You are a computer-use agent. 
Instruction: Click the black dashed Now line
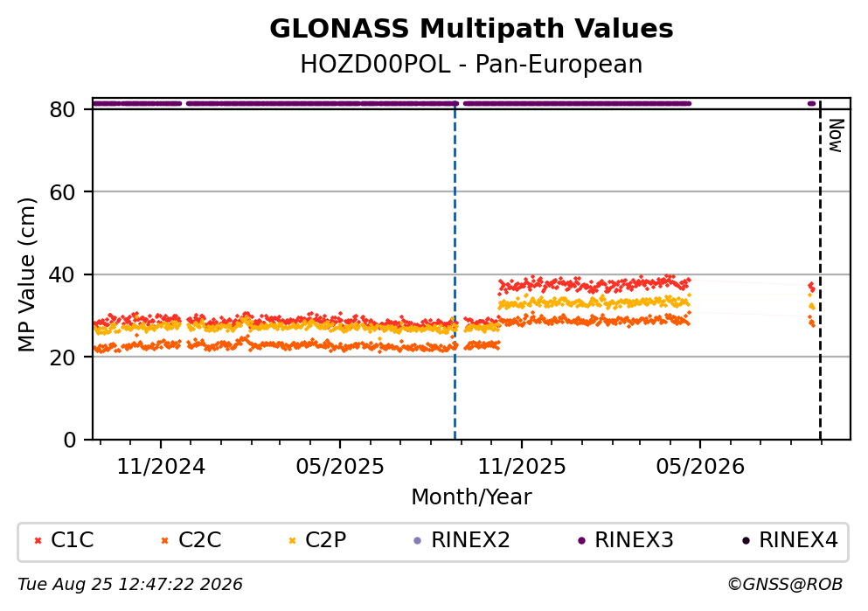[820, 270]
